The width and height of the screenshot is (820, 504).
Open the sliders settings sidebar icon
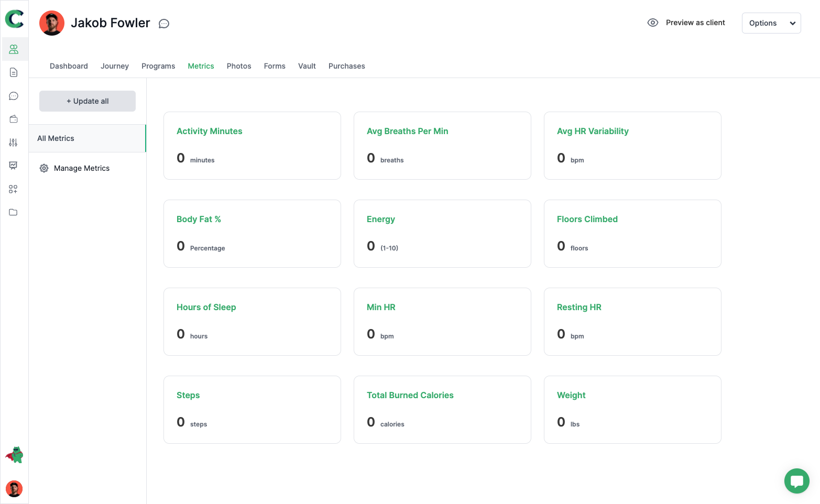(x=14, y=143)
